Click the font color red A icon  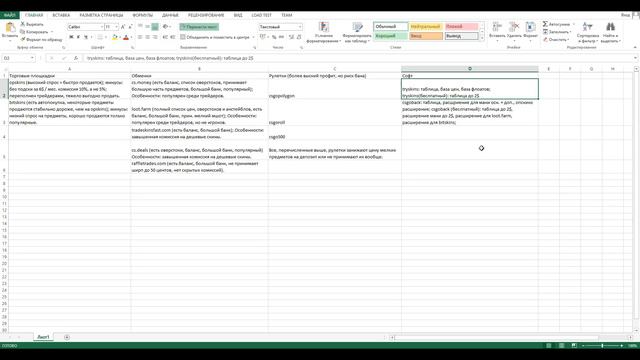[x=126, y=37]
